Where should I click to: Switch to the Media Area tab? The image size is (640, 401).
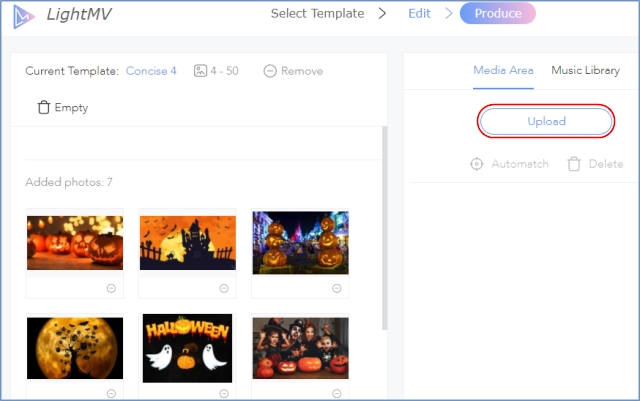[503, 70]
